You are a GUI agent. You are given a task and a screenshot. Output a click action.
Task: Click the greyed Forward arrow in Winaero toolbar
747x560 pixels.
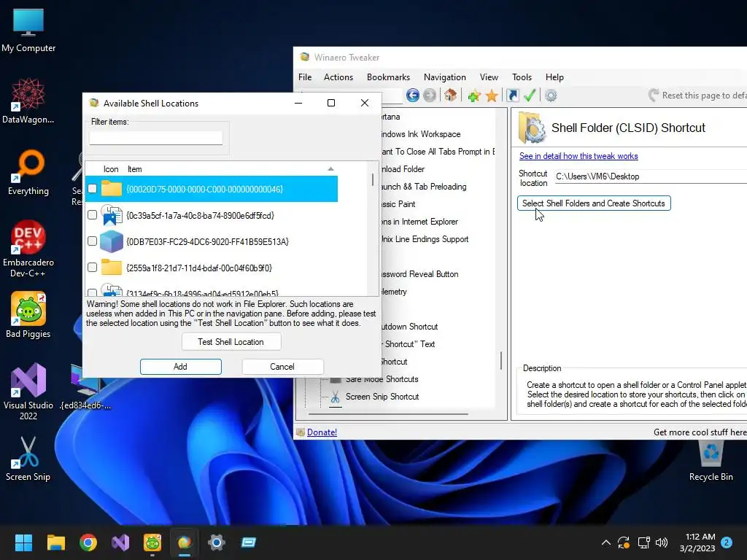coord(430,96)
